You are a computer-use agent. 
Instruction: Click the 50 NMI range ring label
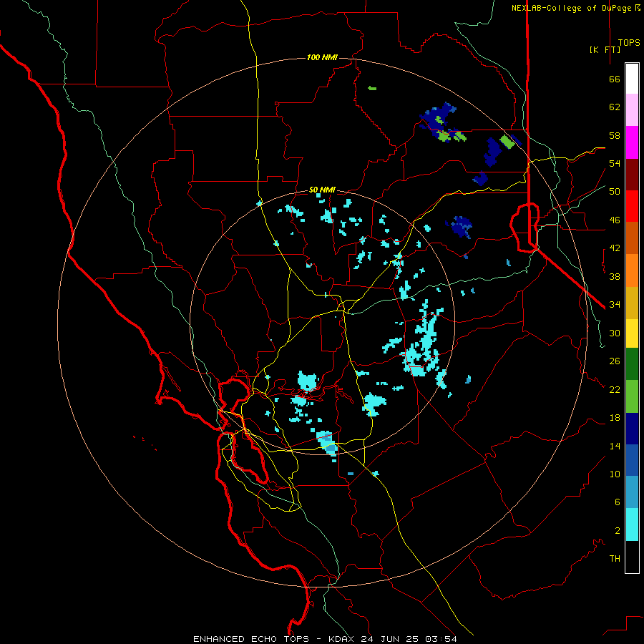(322, 190)
